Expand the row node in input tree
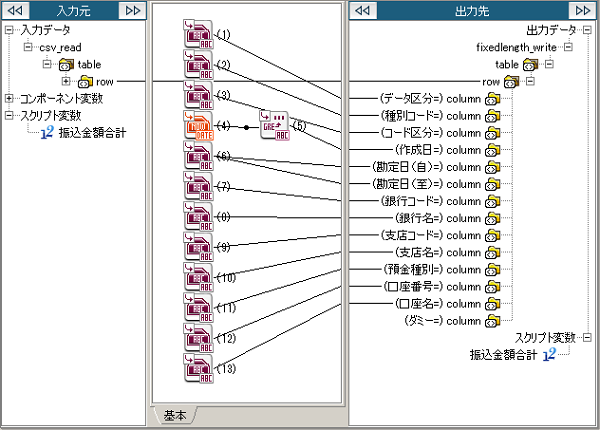This screenshot has height=430, width=600. point(66,82)
